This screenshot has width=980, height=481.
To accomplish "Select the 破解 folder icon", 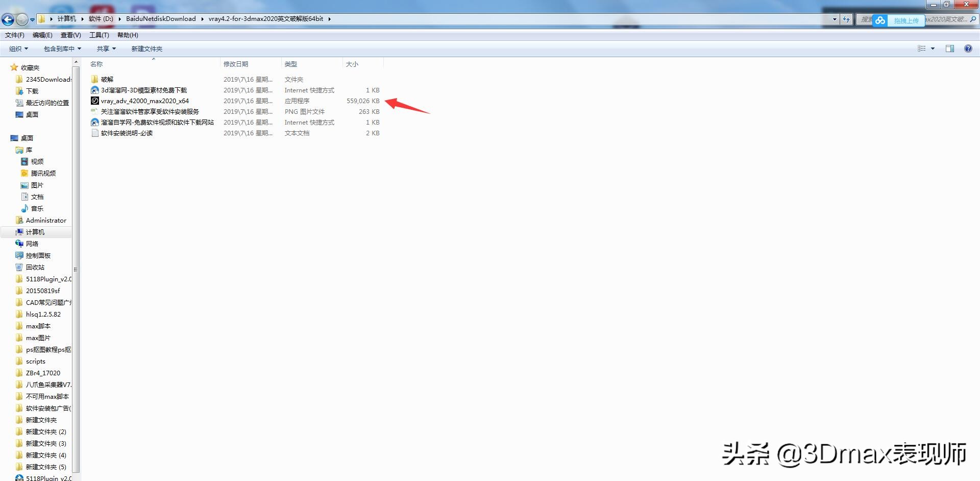I will point(94,79).
